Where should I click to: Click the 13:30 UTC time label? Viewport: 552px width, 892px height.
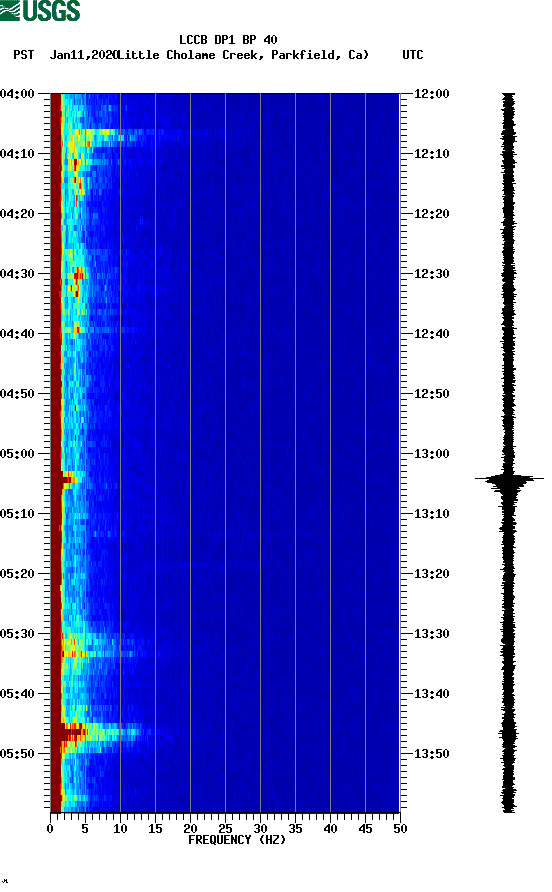point(431,634)
